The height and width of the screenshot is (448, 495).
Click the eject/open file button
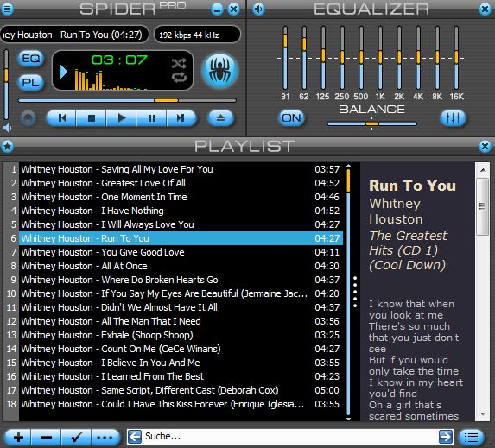click(220, 118)
